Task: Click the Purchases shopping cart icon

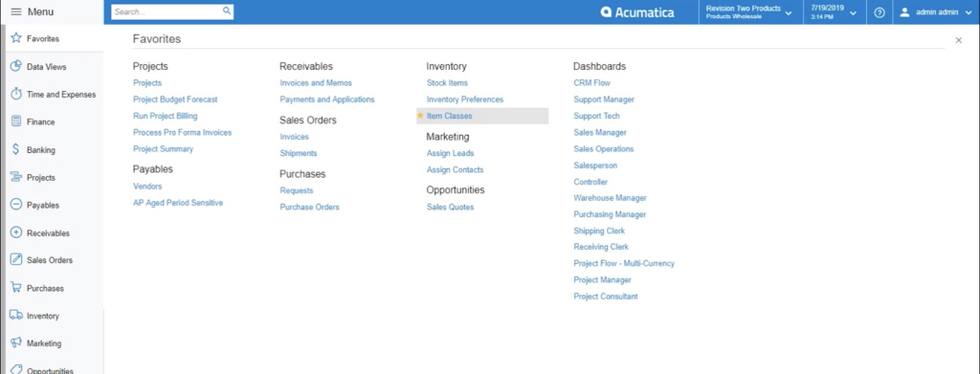Action: pos(16,288)
